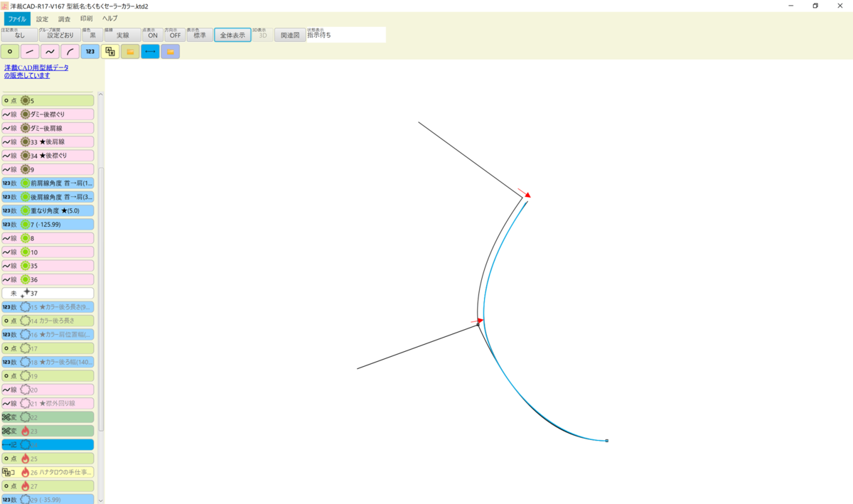Click the element list vertical scrollbar thumb
The image size is (853, 504).
(x=100, y=299)
